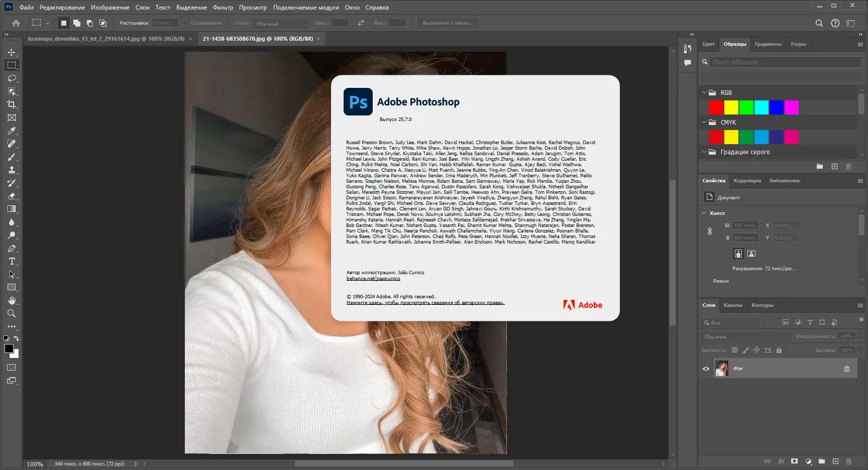Switch to the Каналы tab
868x470 pixels.
click(x=733, y=305)
